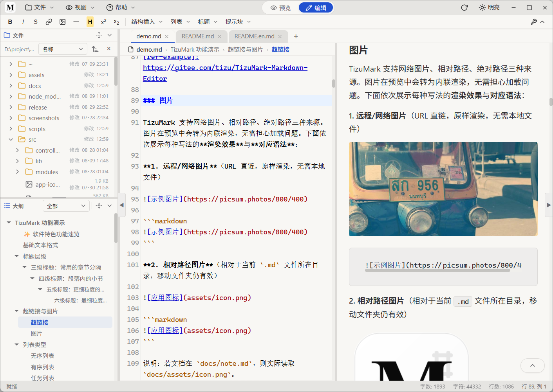
Task: Collapse the src folder
Action: [x=11, y=139]
